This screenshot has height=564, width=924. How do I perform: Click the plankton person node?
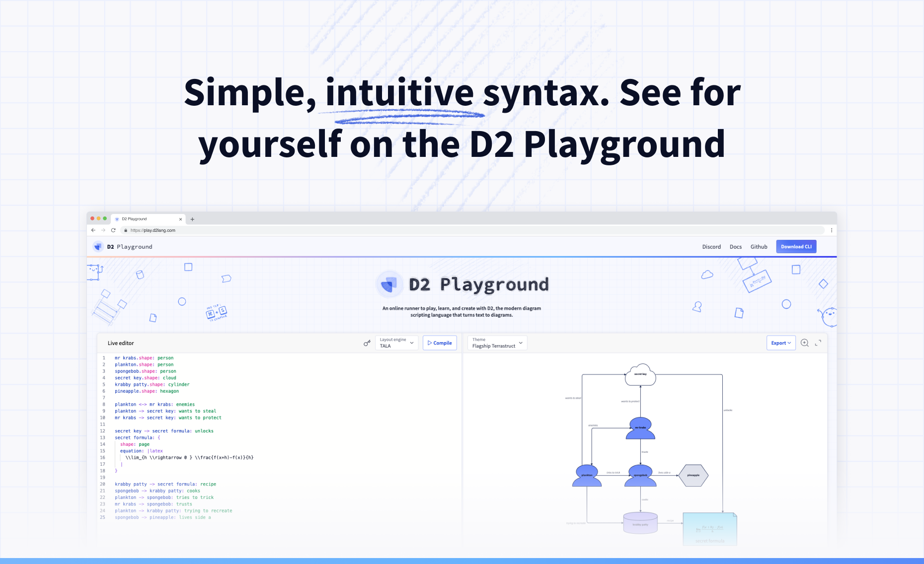587,476
